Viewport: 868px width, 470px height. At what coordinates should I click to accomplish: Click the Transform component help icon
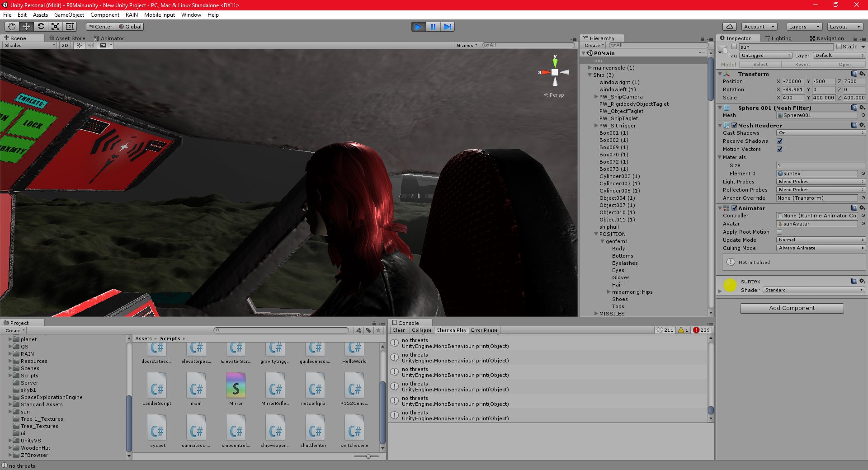(x=854, y=74)
